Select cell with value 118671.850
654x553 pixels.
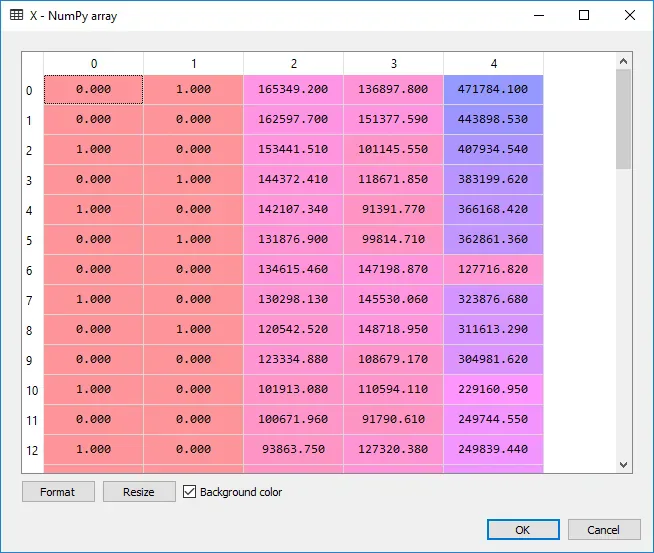(394, 180)
